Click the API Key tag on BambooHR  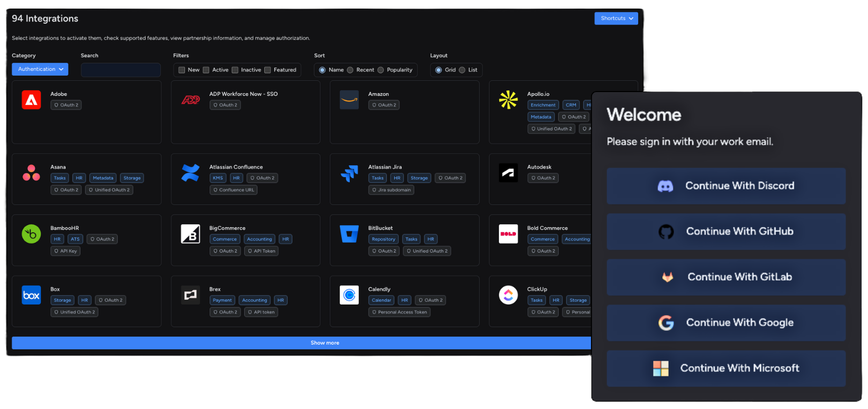click(x=65, y=251)
